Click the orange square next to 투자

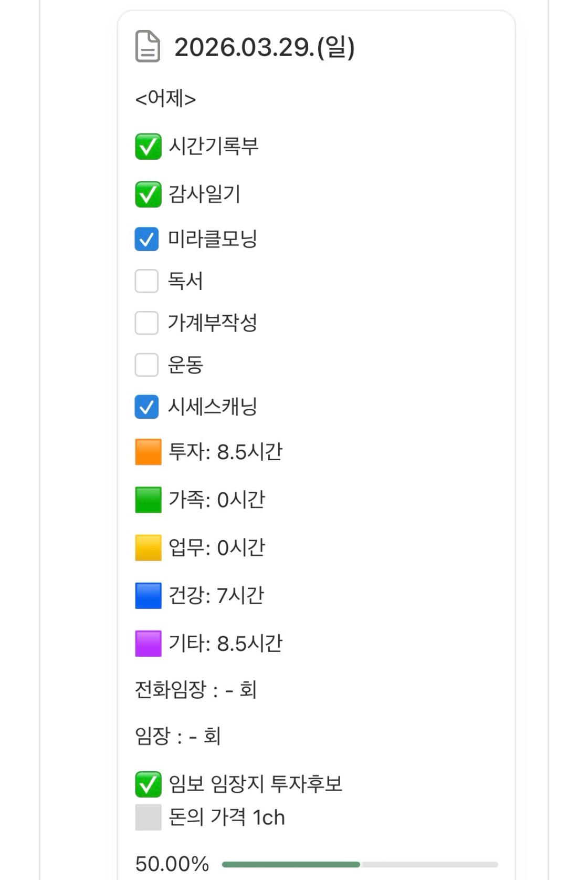click(148, 452)
